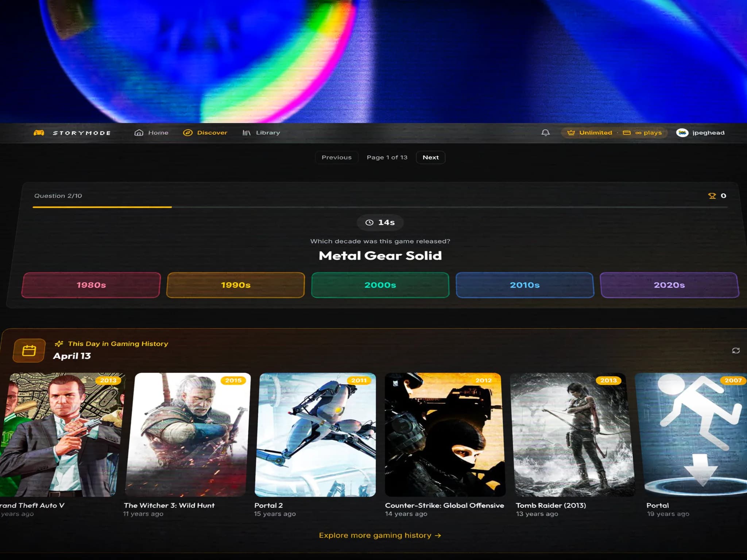
Task: Open the Unlimited plays badge
Action: point(614,133)
